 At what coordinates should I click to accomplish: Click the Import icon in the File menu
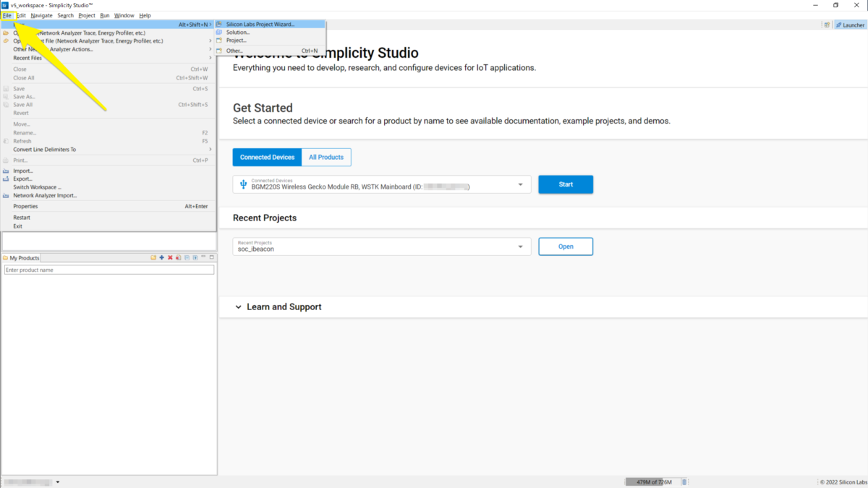coord(7,171)
